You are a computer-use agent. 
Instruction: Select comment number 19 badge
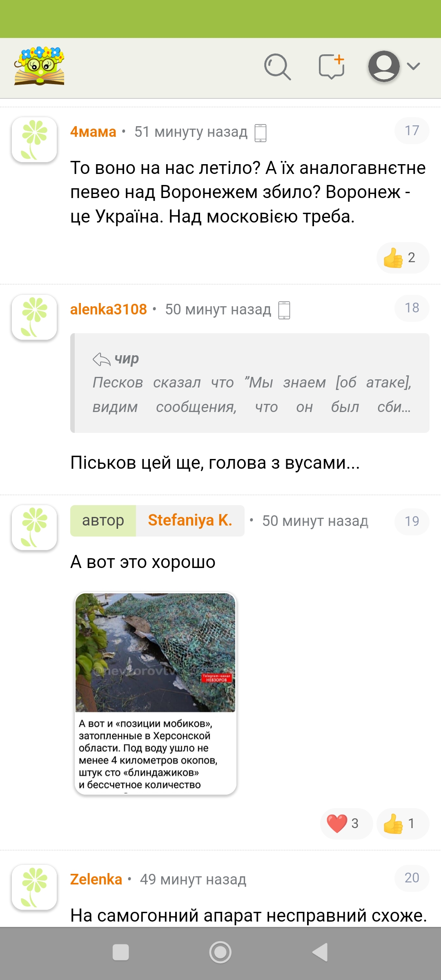coord(412,521)
